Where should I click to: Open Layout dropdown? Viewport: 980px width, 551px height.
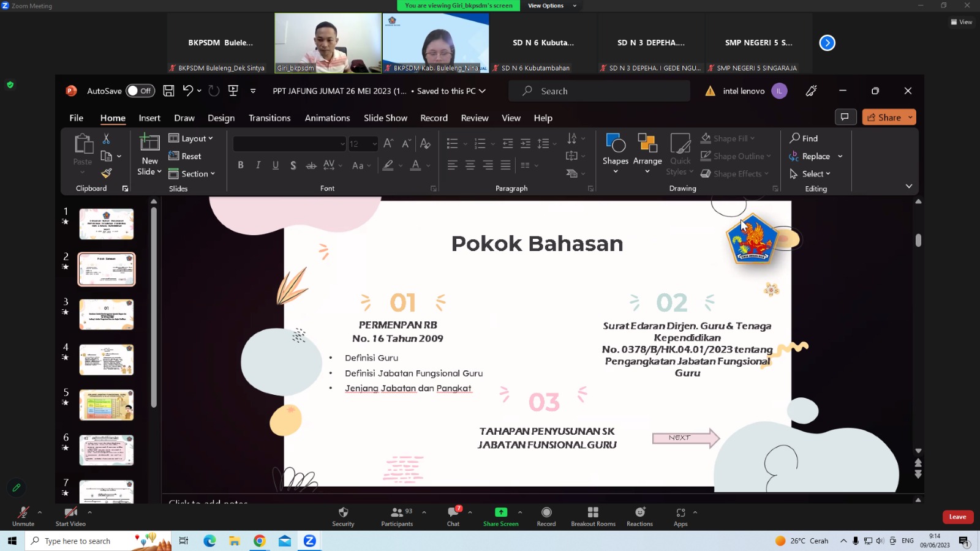point(191,138)
